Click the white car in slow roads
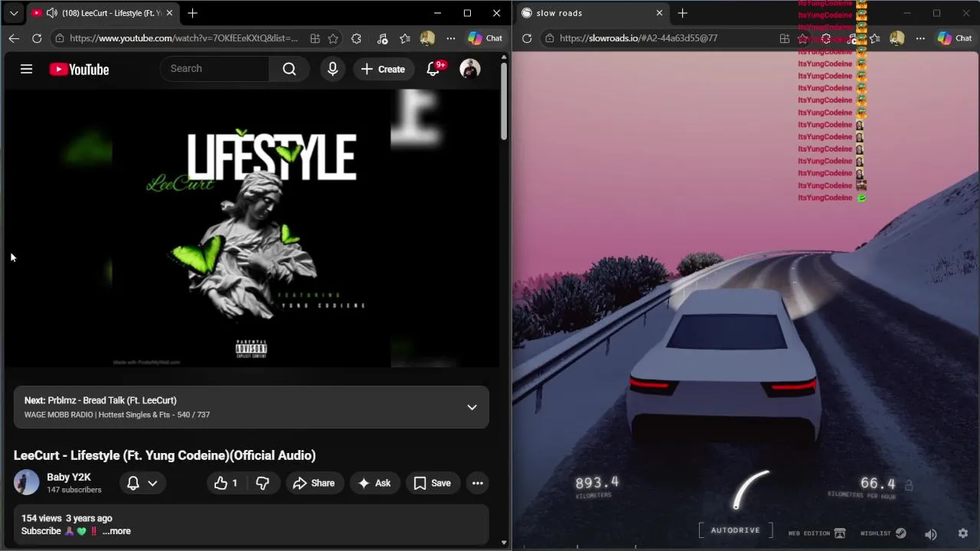Screen dimensions: 980x551 [724, 367]
